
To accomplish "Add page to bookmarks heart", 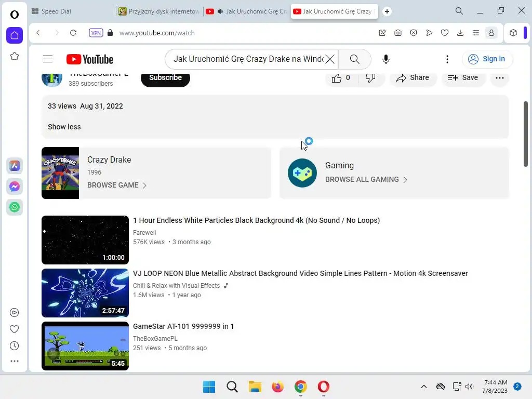I will pos(445,33).
